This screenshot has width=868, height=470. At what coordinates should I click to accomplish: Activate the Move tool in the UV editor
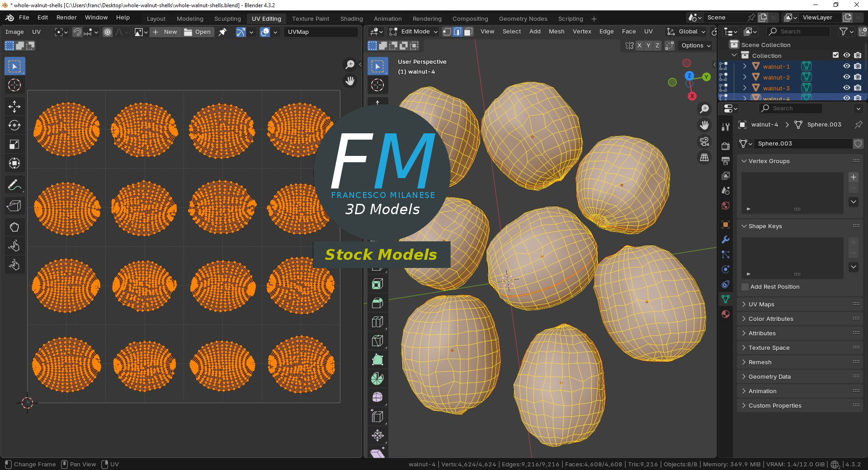pos(14,107)
